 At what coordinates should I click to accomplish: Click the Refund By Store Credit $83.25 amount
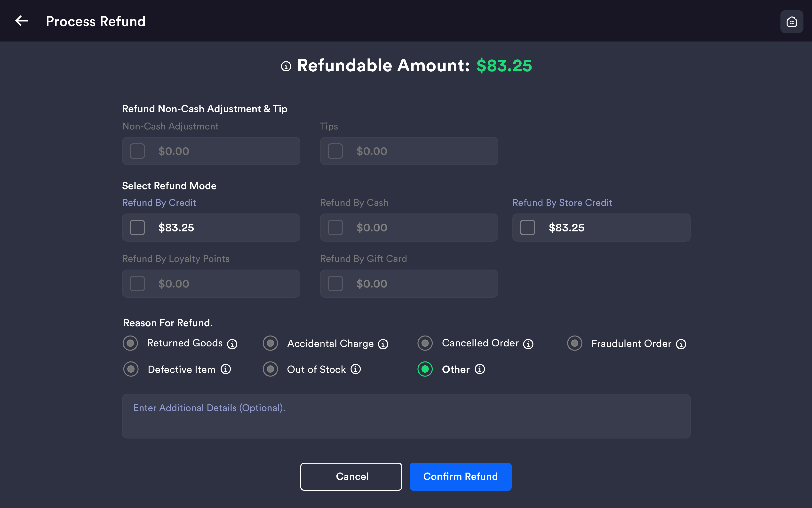click(x=567, y=228)
